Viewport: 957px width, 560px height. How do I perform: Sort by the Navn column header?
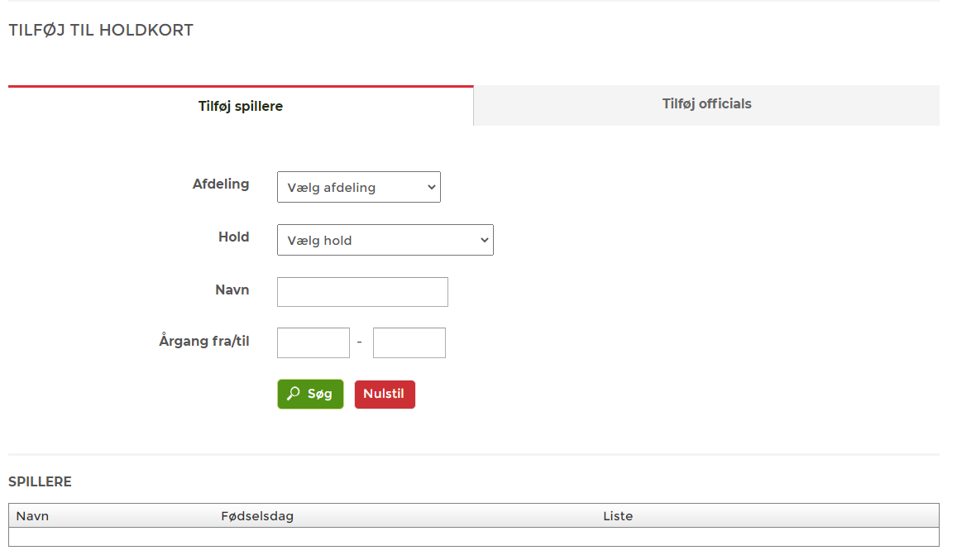(x=33, y=516)
